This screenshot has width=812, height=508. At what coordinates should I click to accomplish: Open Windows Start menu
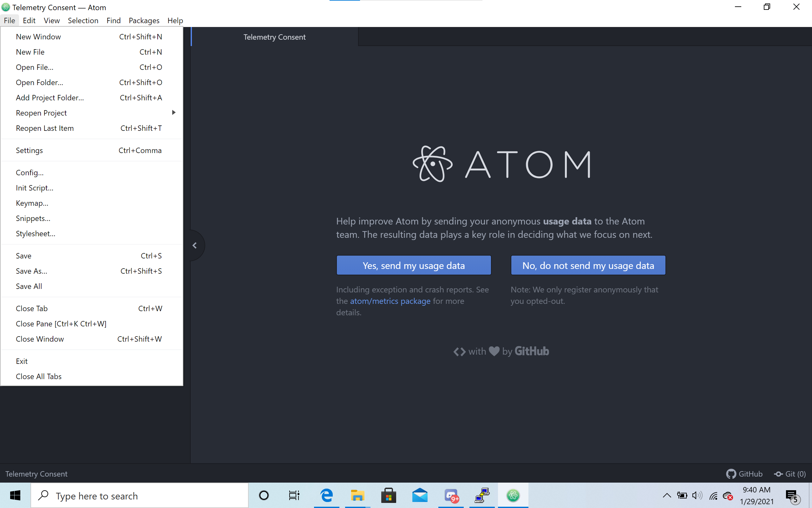15,495
